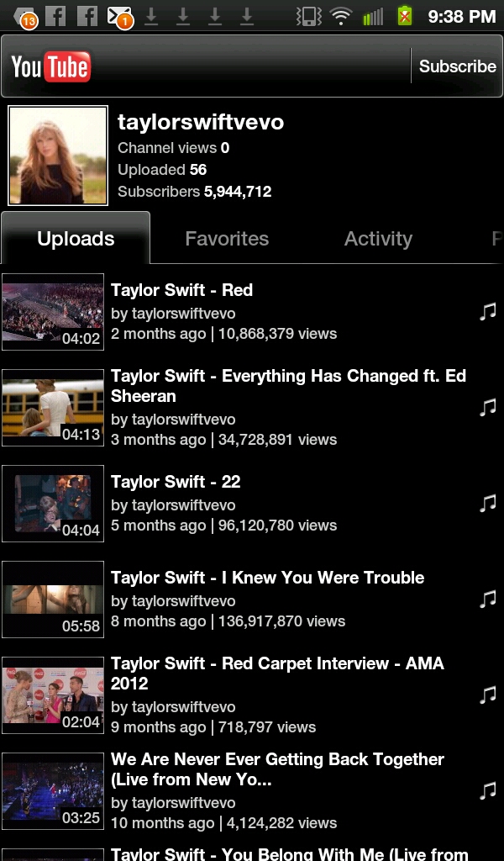This screenshot has height=861, width=504.
Task: Tap the Channel views 0 text
Action: (x=173, y=148)
